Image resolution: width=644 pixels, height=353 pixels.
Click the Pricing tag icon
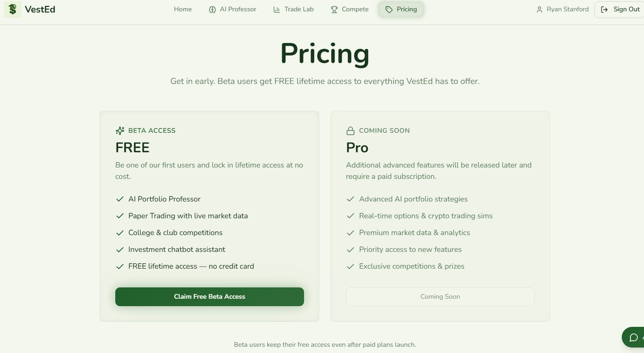(x=389, y=10)
